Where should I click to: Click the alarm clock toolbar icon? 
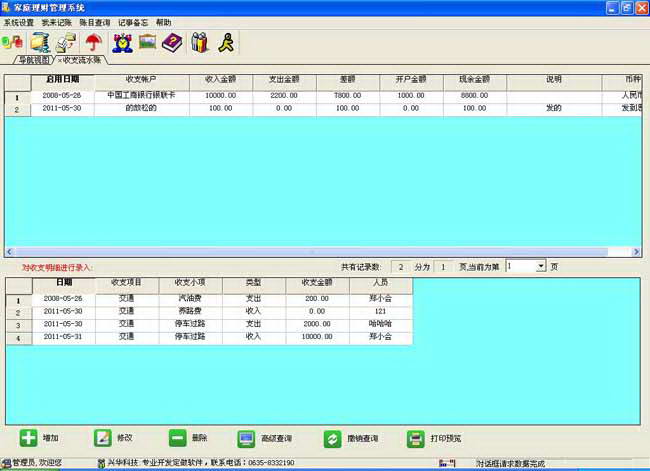point(123,42)
